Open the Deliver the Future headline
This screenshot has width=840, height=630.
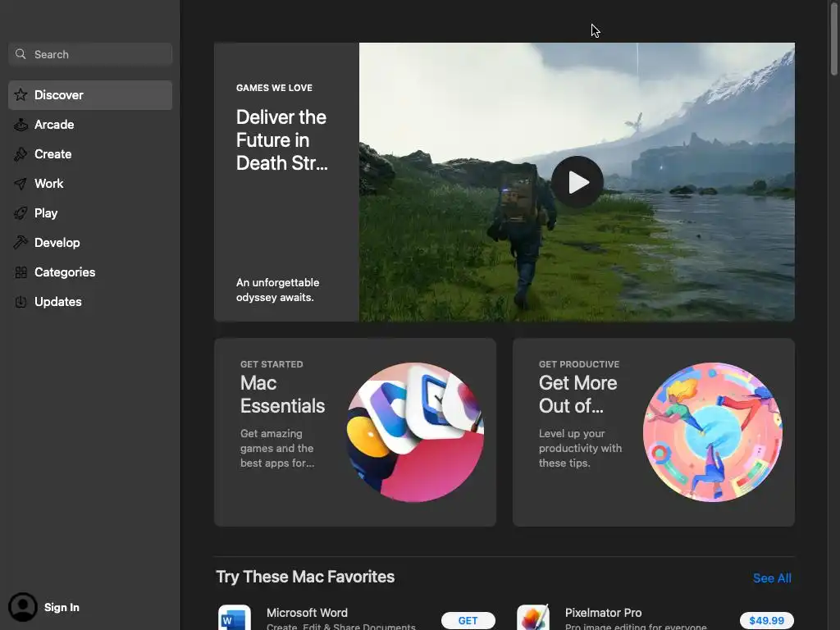click(282, 139)
